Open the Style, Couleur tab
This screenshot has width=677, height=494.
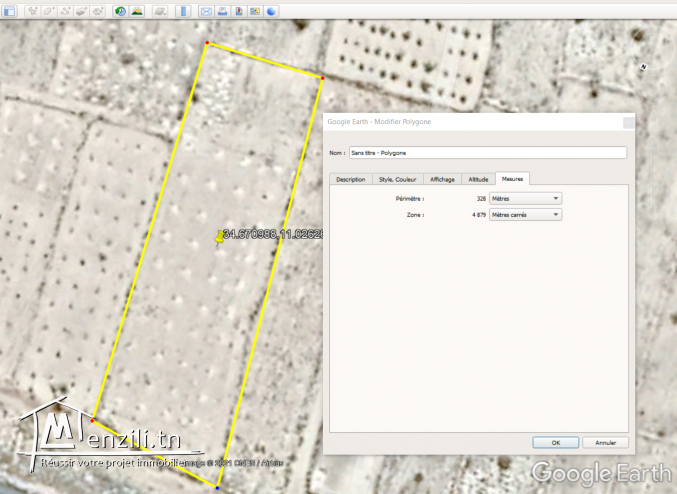[397, 179]
